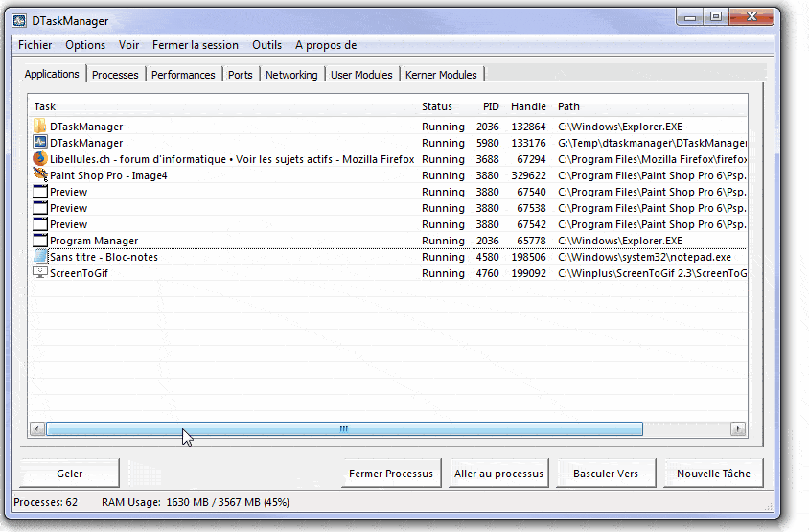This screenshot has width=809, height=532.
Task: Switch to the Kerner Modules tab
Action: [x=441, y=75]
